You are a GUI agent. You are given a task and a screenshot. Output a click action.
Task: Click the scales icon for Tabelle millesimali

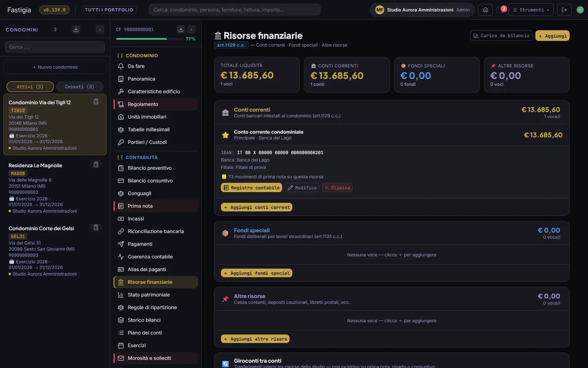click(121, 130)
